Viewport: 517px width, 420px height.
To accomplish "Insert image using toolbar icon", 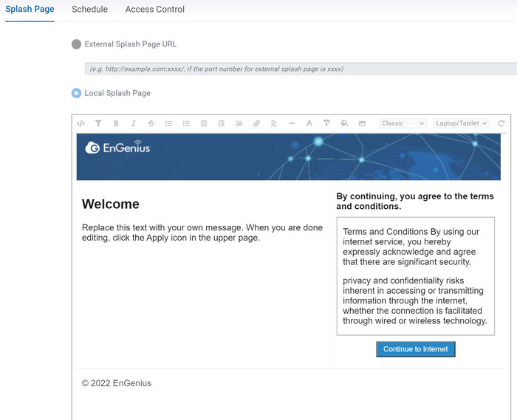I will click(x=239, y=123).
